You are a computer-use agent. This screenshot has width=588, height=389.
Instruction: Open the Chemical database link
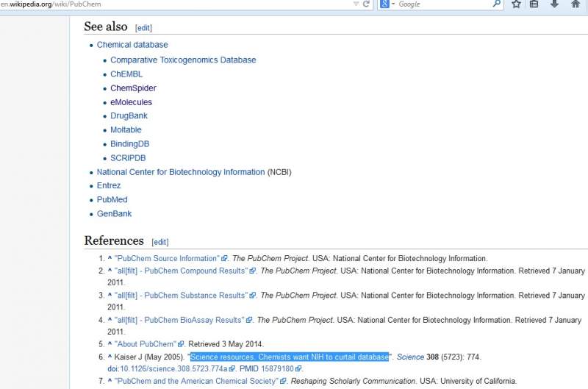[132, 45]
